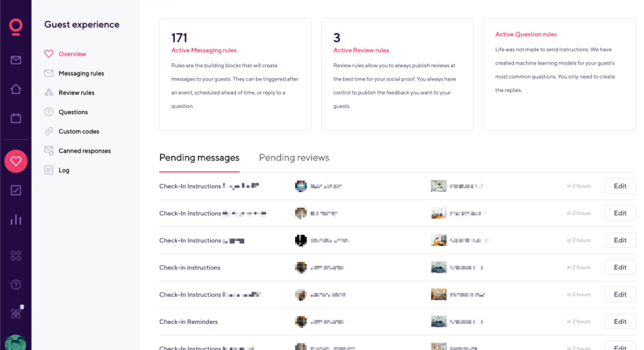644x350 pixels.
Task: Open Messaging rules in the sidebar
Action: [81, 73]
